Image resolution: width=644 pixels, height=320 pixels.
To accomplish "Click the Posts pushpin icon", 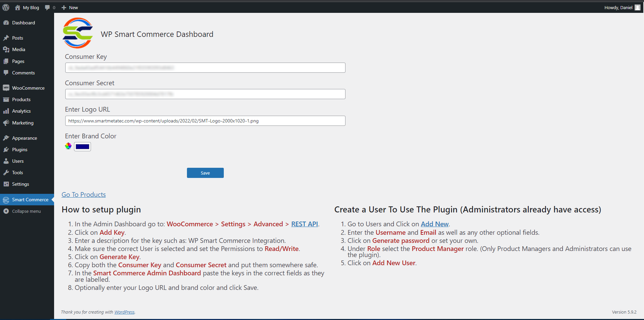I will (x=6, y=38).
